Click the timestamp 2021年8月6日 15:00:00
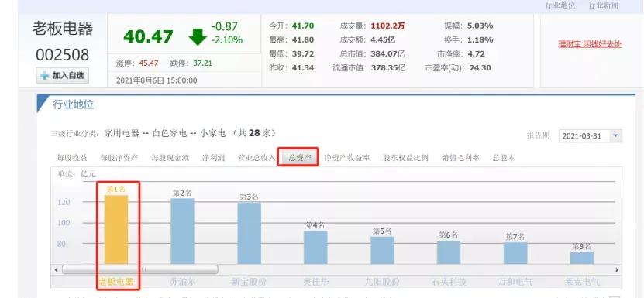 click(x=157, y=80)
